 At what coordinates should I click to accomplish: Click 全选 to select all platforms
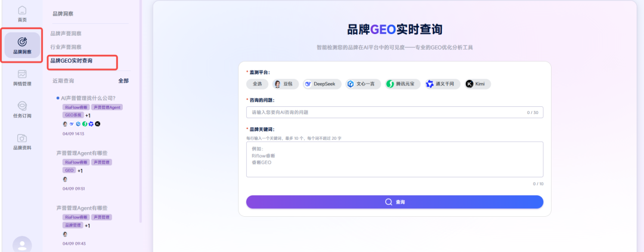pyautogui.click(x=257, y=84)
